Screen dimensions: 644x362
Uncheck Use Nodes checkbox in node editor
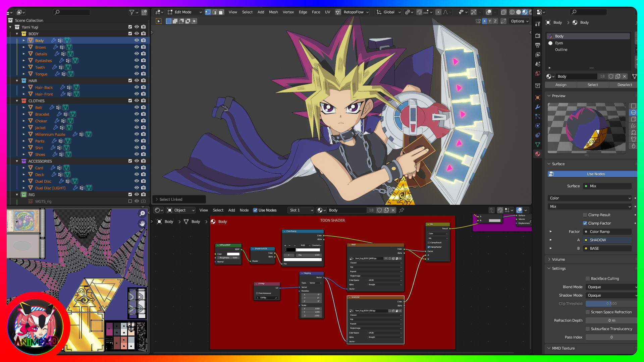click(x=255, y=210)
